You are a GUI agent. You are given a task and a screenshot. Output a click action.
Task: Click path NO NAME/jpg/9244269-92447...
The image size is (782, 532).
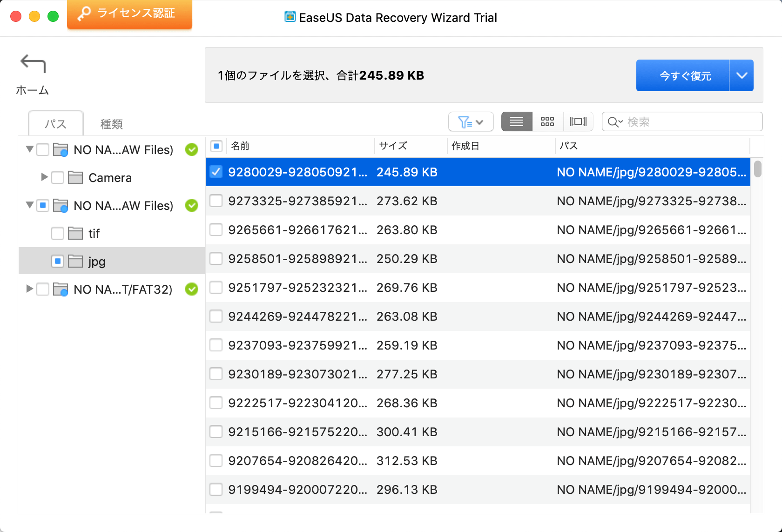652,317
